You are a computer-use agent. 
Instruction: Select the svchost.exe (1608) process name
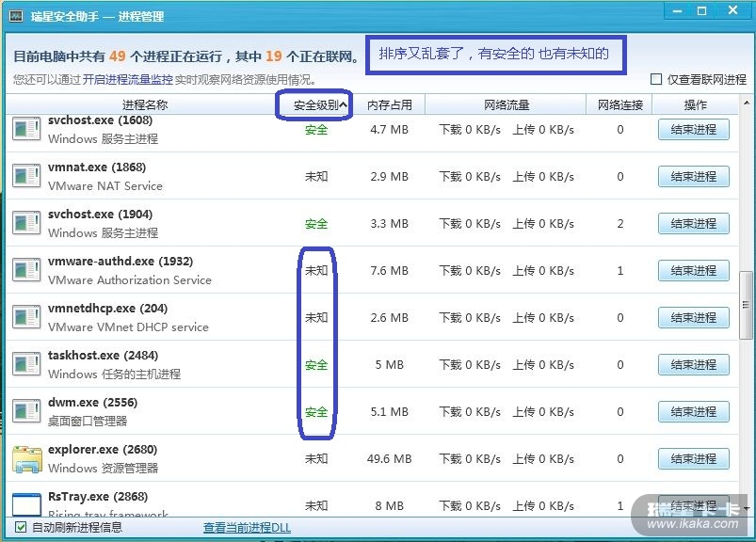pos(101,120)
